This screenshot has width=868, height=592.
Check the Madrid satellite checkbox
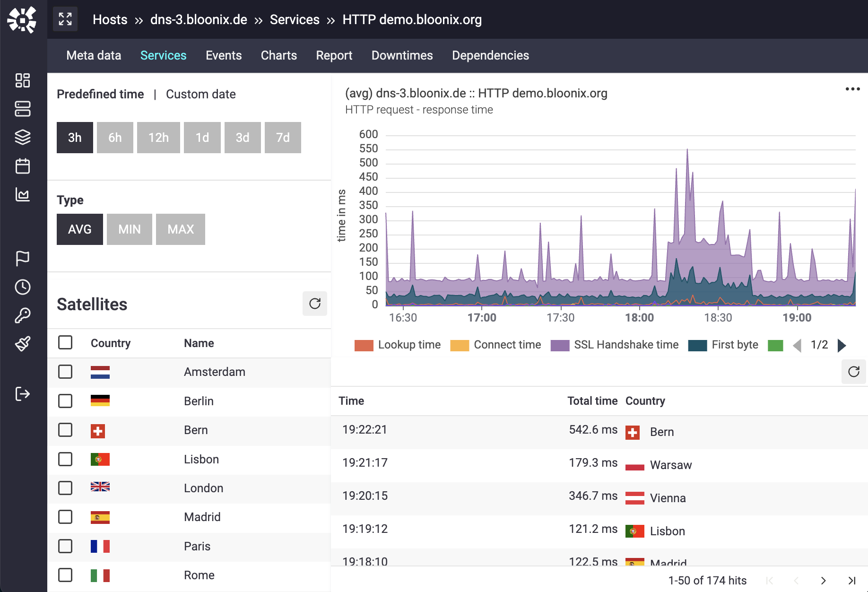pos(65,517)
